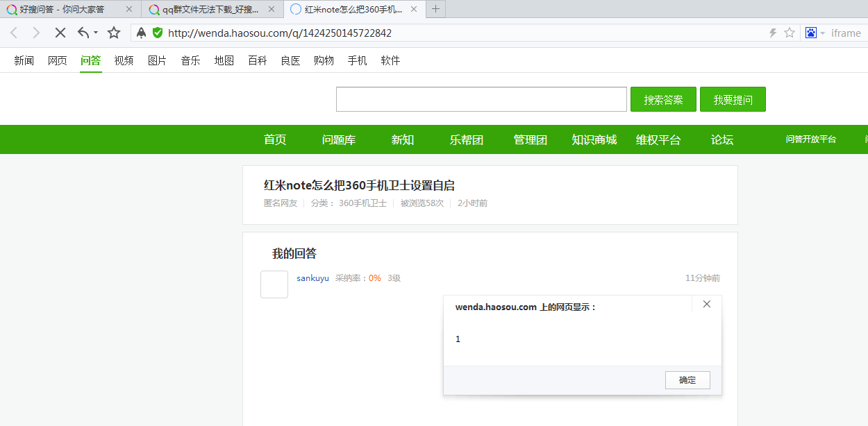
Task: Open 维权平台 in green nav
Action: pyautogui.click(x=658, y=139)
